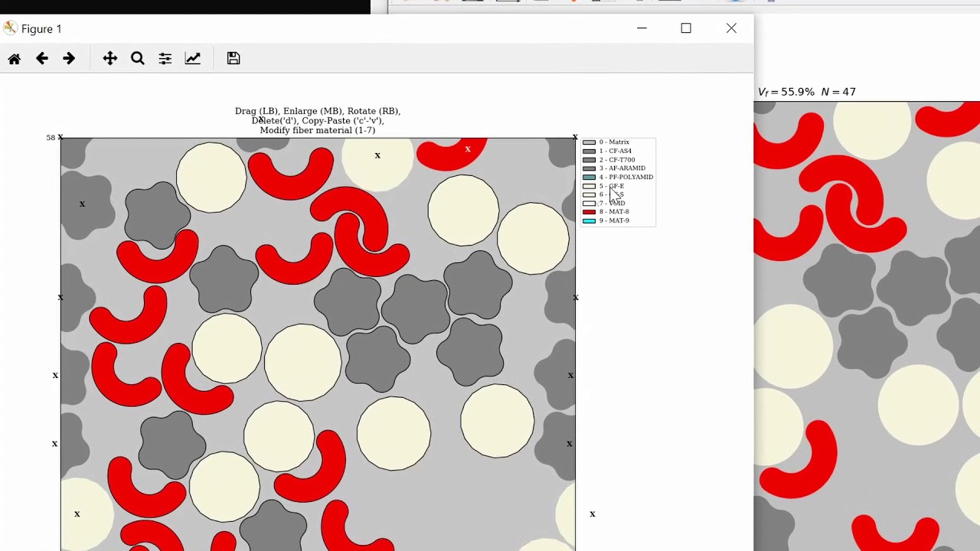Screen dimensions: 980x551
Task: Click the '9 - MAT-9' legend label
Action: click(614, 220)
